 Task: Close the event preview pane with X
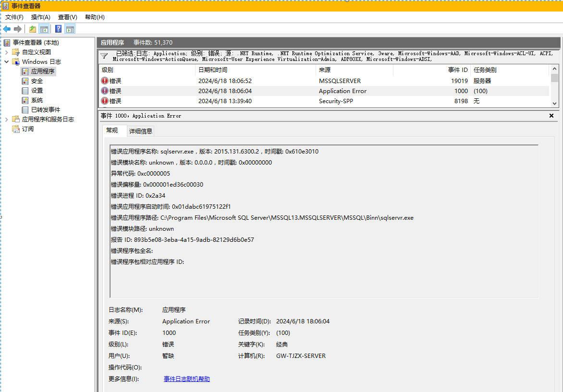pyautogui.click(x=551, y=116)
